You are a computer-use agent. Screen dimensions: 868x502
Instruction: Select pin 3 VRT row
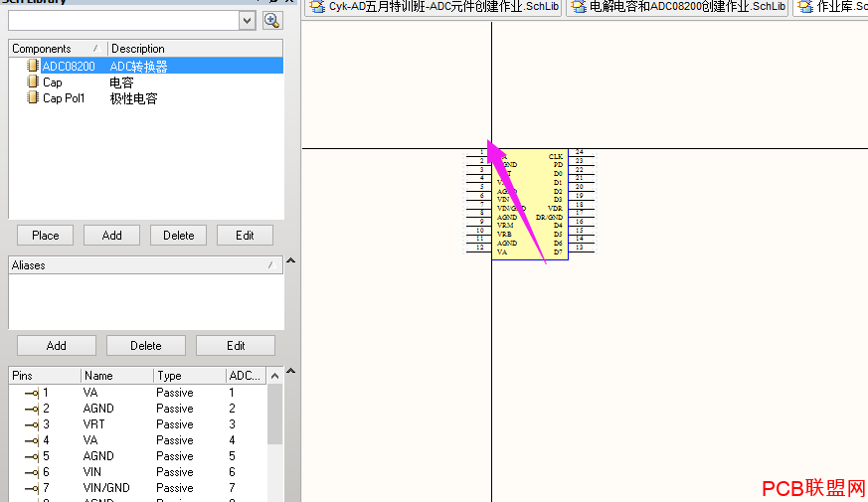pos(138,424)
